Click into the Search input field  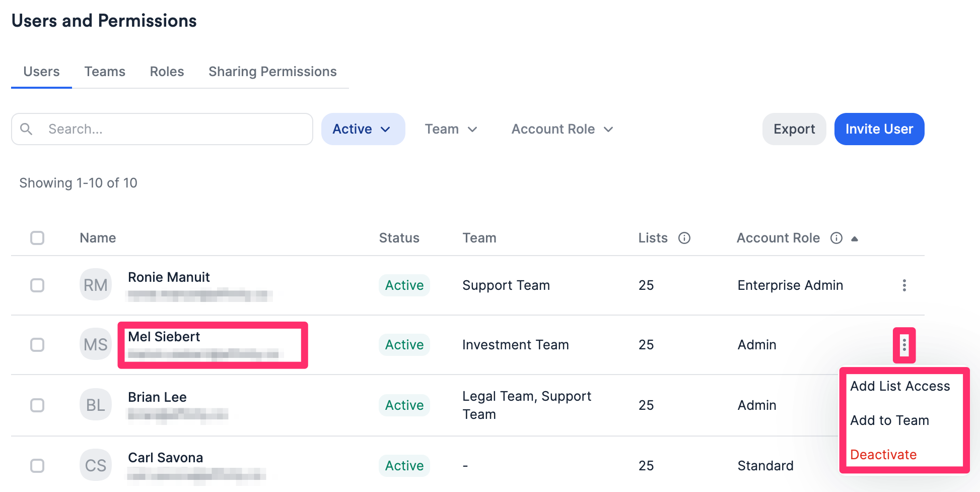[171, 129]
